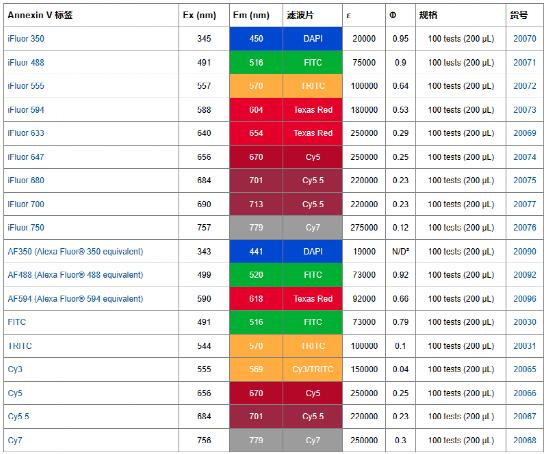The width and height of the screenshot is (548, 454).
Task: Open the iFluor 350 product link
Action: 26,38
